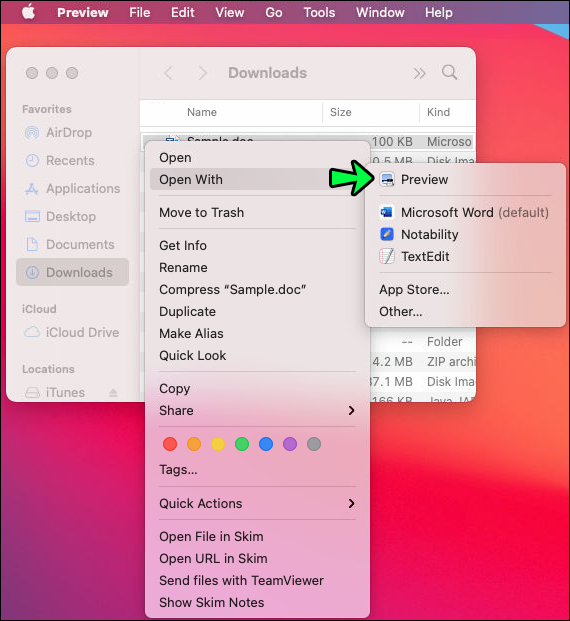Viewport: 570px width, 621px height.
Task: Pick Notability app icon in submenu
Action: (x=387, y=234)
